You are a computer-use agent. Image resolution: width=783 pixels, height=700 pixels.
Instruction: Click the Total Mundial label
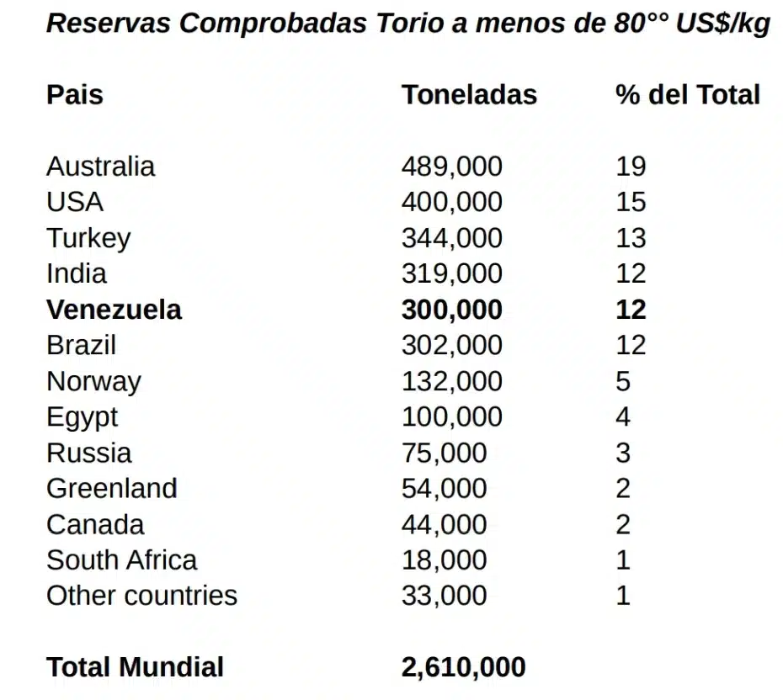click(x=135, y=667)
